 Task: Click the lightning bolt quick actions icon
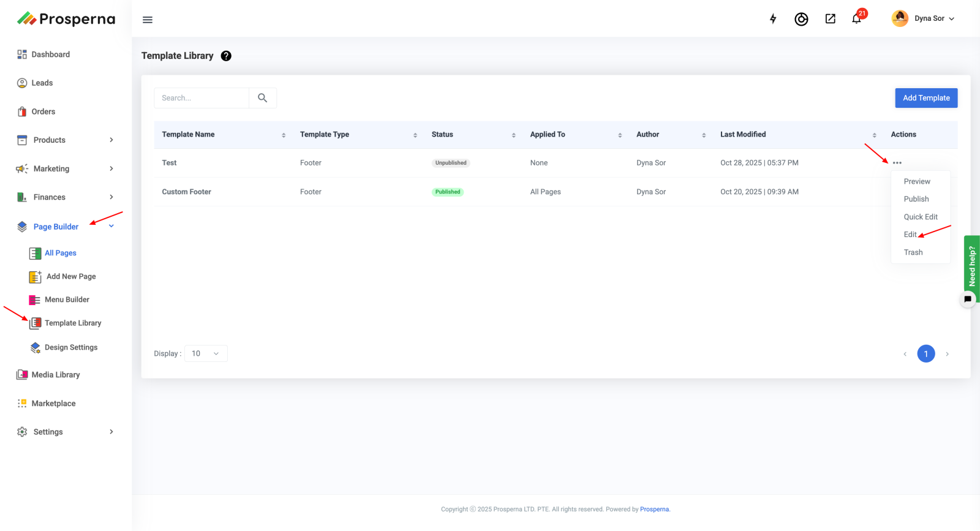click(773, 19)
